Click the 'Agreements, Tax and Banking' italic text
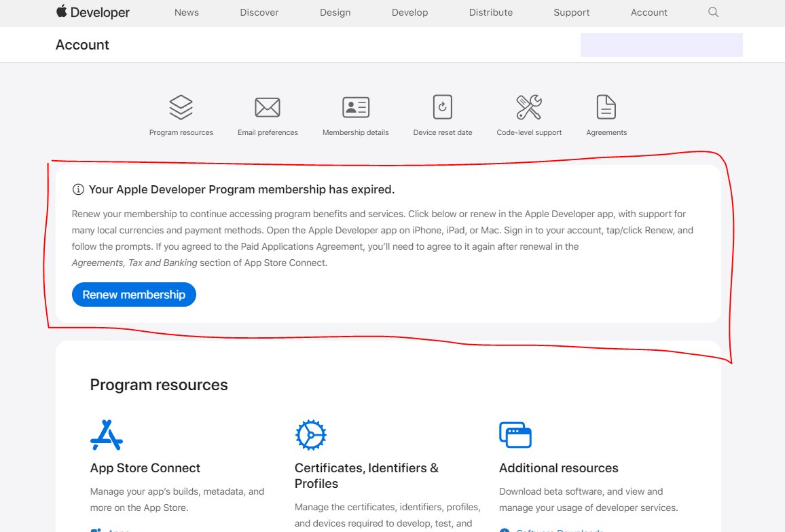 click(x=134, y=263)
